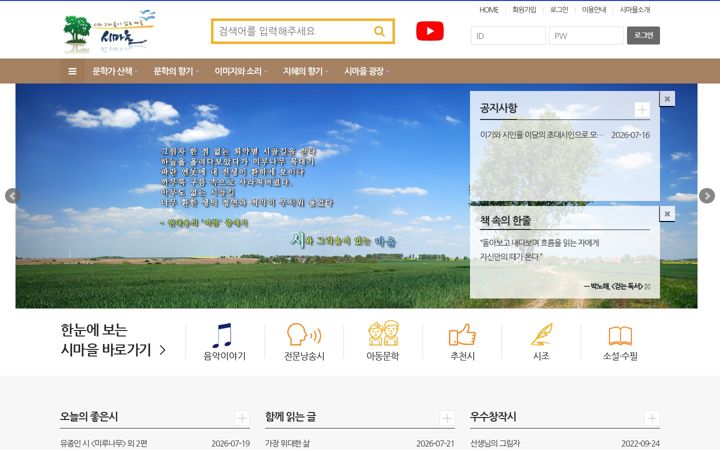Open 이용안내 link

coord(594,10)
